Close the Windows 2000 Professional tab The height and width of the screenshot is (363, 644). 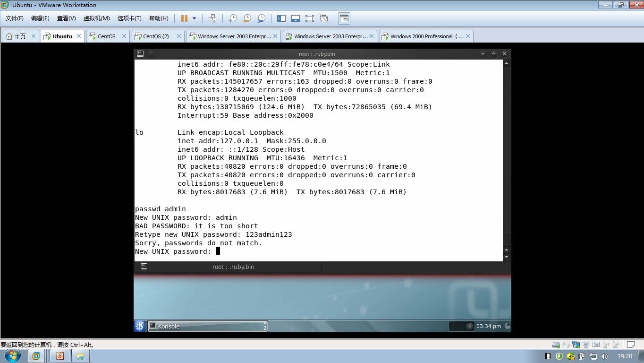468,36
